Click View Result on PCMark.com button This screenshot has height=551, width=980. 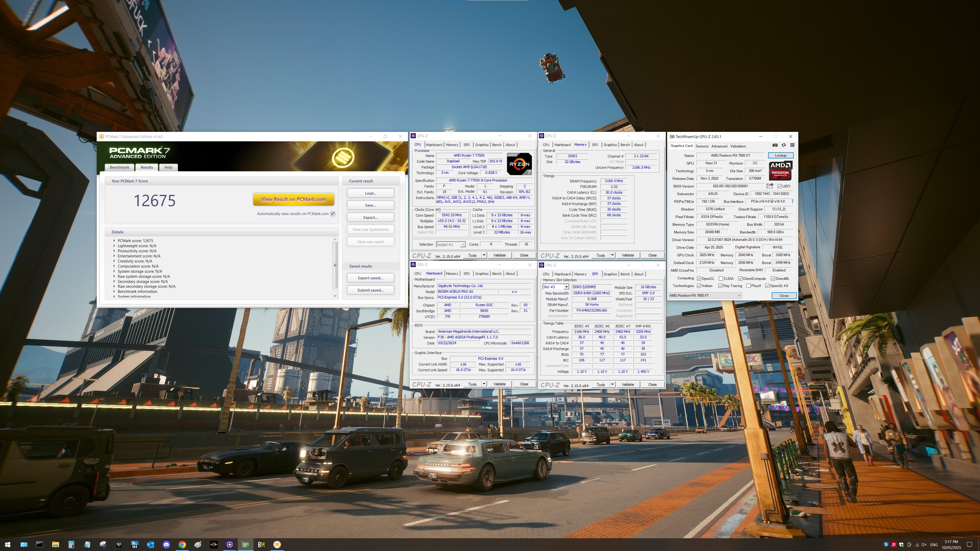point(293,199)
